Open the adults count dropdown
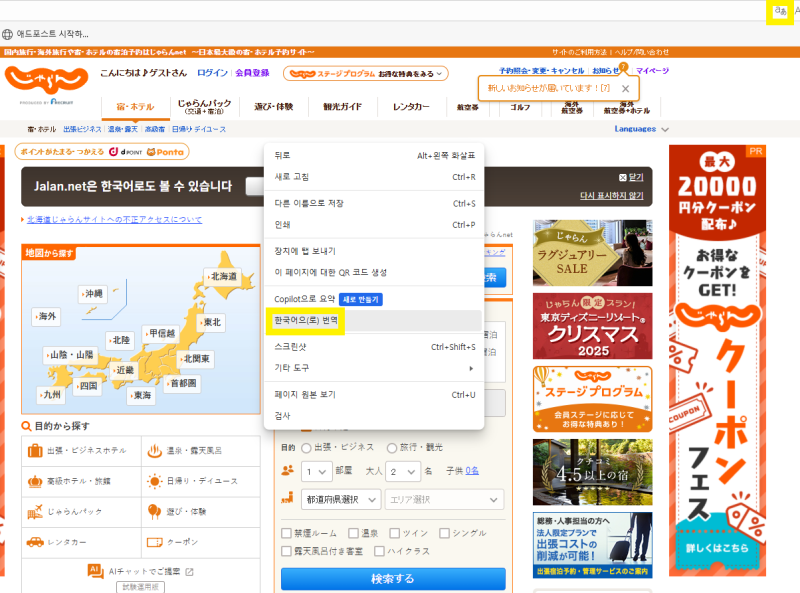 click(x=403, y=472)
